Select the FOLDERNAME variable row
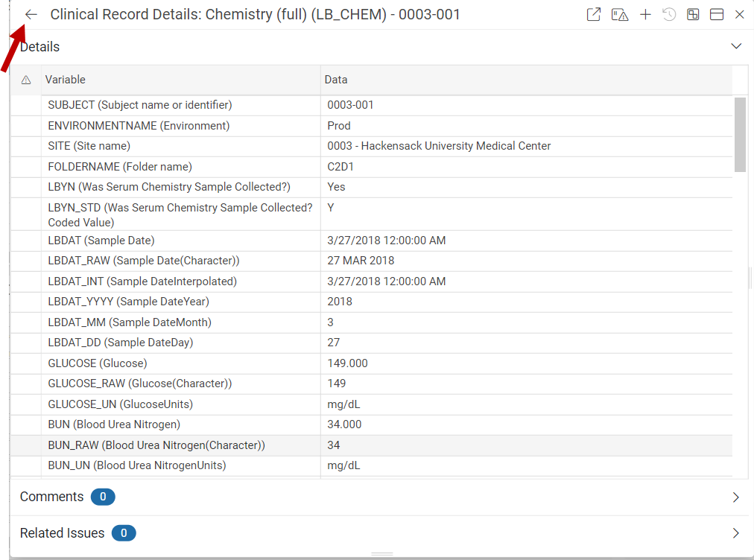 (371, 167)
